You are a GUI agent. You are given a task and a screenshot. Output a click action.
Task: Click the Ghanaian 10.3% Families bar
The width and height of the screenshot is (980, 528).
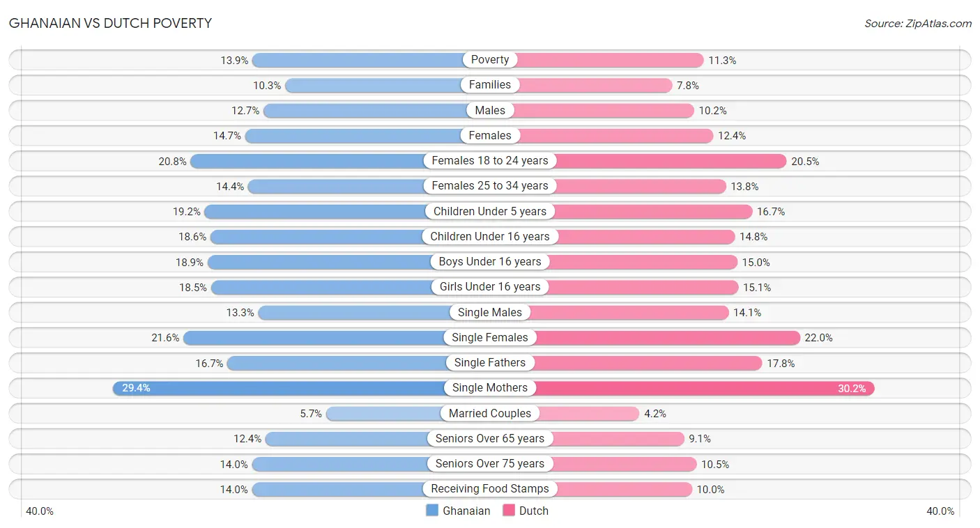click(388, 85)
